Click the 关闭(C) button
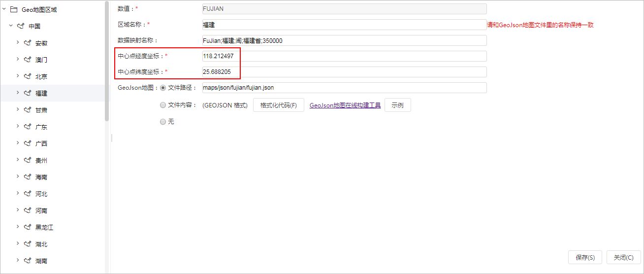The image size is (644, 274). (623, 257)
